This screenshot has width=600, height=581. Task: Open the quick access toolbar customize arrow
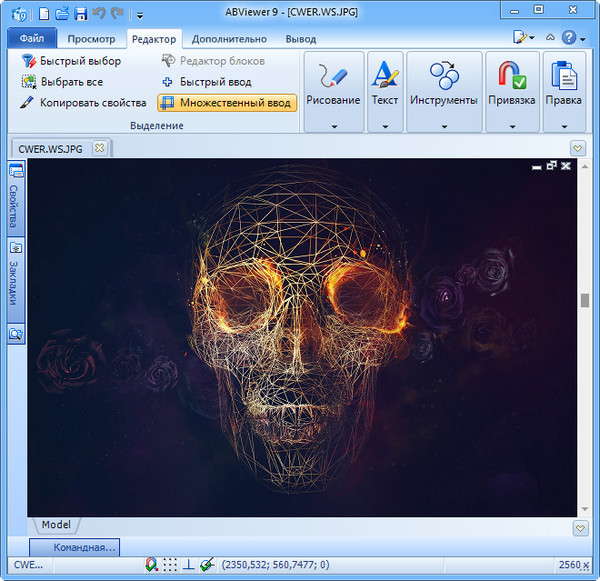[x=140, y=15]
